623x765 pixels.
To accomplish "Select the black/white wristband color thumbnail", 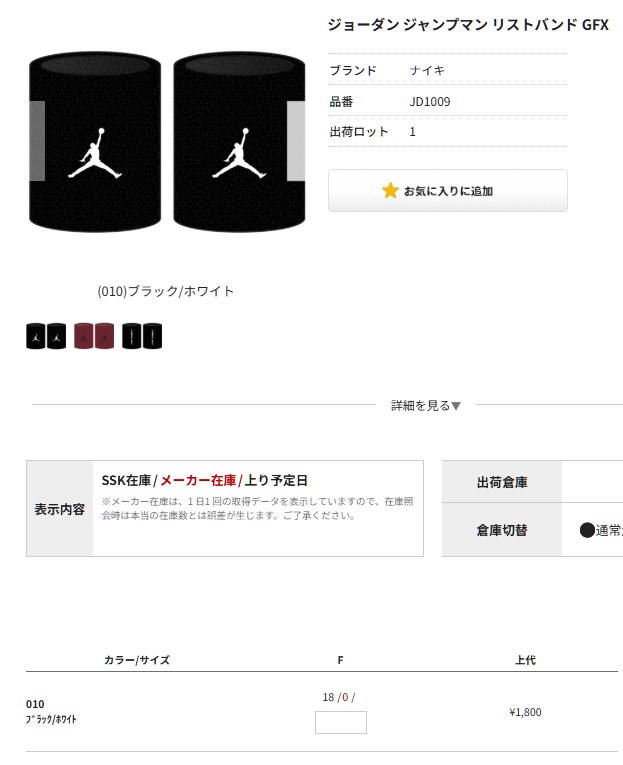I will pyautogui.click(x=46, y=336).
